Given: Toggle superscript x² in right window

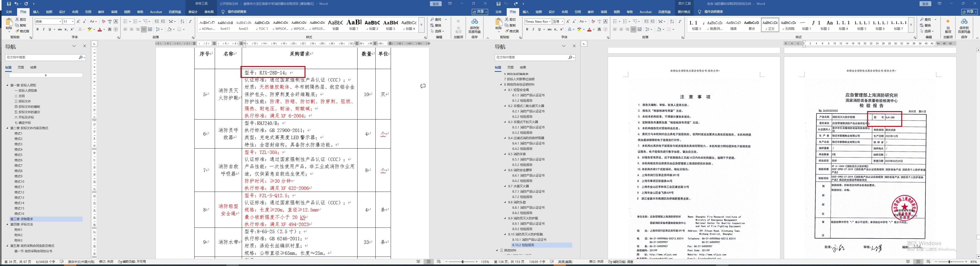Looking at the screenshot, I should point(562,29).
